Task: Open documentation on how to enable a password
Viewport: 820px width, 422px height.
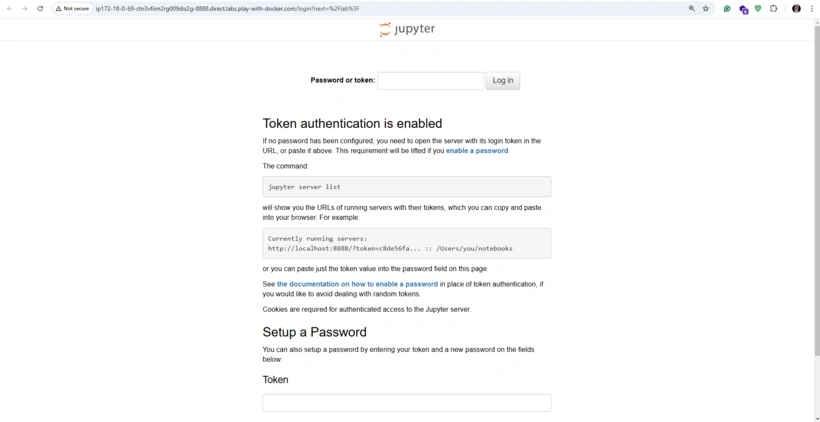Action: [357, 284]
